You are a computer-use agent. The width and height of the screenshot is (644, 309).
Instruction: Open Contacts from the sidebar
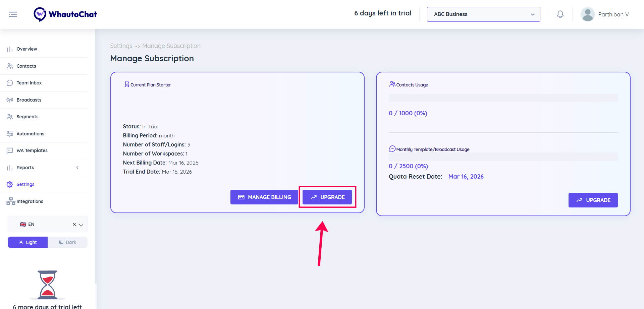[x=26, y=66]
